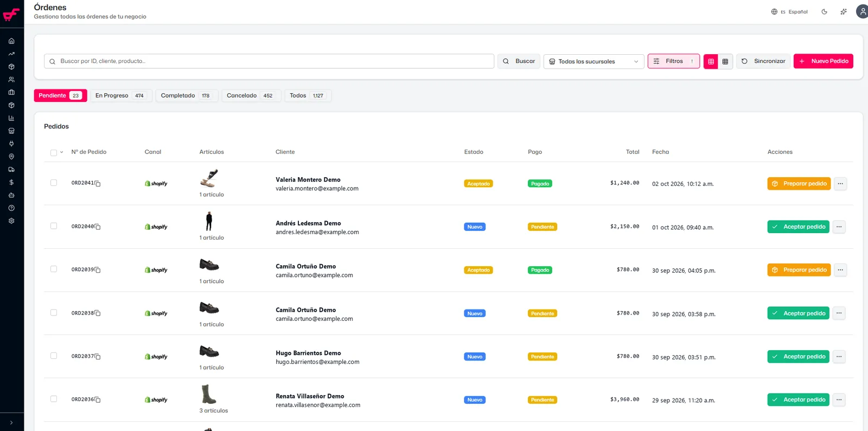This screenshot has width=868, height=431.
Task: Open the home icon in sidebar
Action: tap(11, 41)
